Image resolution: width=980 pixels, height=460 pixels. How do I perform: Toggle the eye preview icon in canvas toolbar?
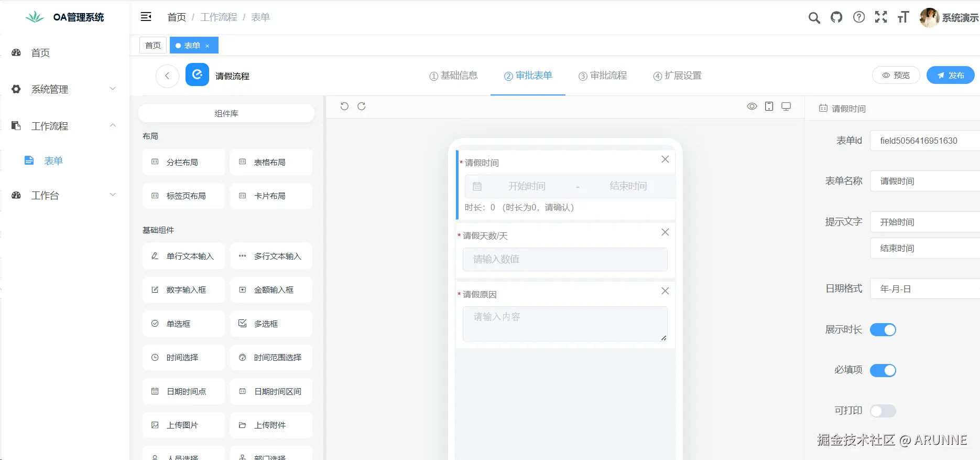tap(752, 106)
